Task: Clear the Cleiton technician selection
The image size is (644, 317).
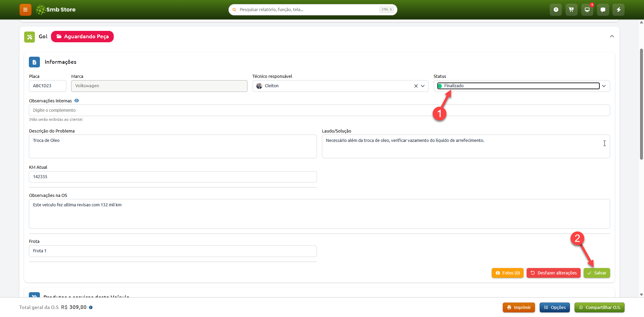Action: 416,86
